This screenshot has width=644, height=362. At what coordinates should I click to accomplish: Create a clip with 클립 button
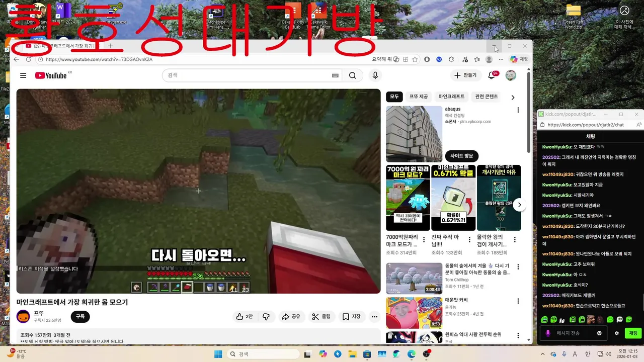(x=321, y=316)
